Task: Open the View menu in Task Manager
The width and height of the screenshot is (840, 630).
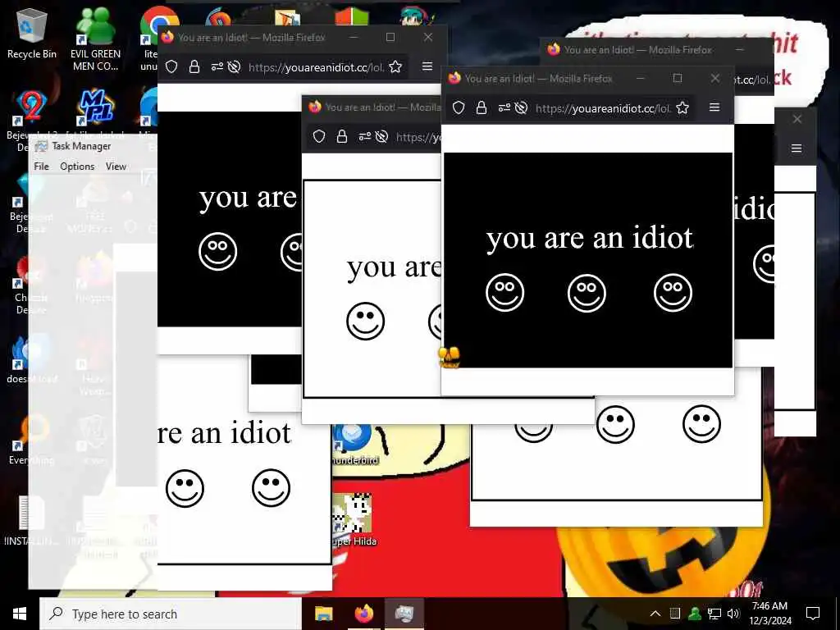Action: tap(116, 167)
